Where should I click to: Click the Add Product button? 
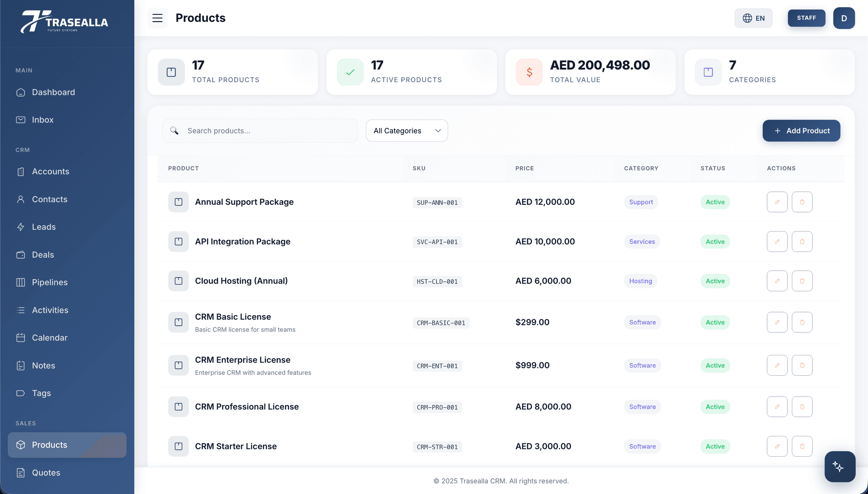click(801, 131)
